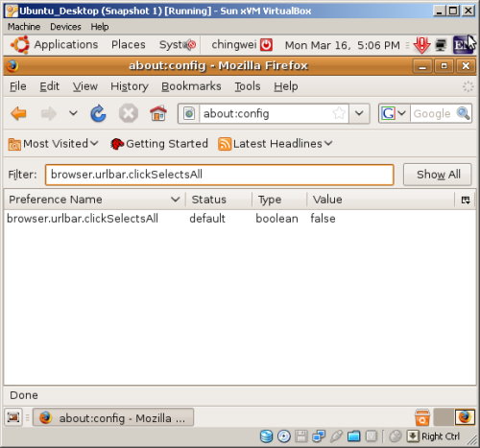Click the VirtualBox USB devices icon

point(336,436)
